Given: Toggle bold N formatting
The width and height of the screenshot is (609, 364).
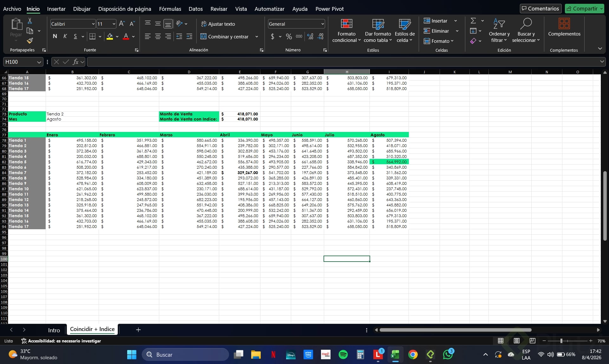Looking at the screenshot, I should (x=55, y=36).
